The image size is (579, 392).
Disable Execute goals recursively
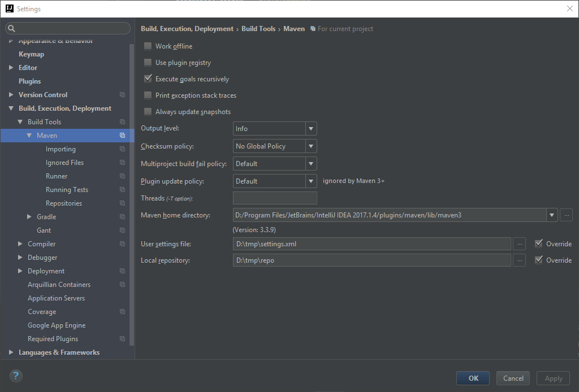point(148,79)
